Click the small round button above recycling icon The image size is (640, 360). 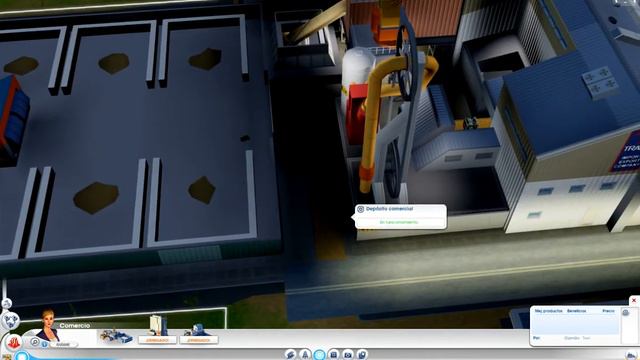(x=6, y=303)
